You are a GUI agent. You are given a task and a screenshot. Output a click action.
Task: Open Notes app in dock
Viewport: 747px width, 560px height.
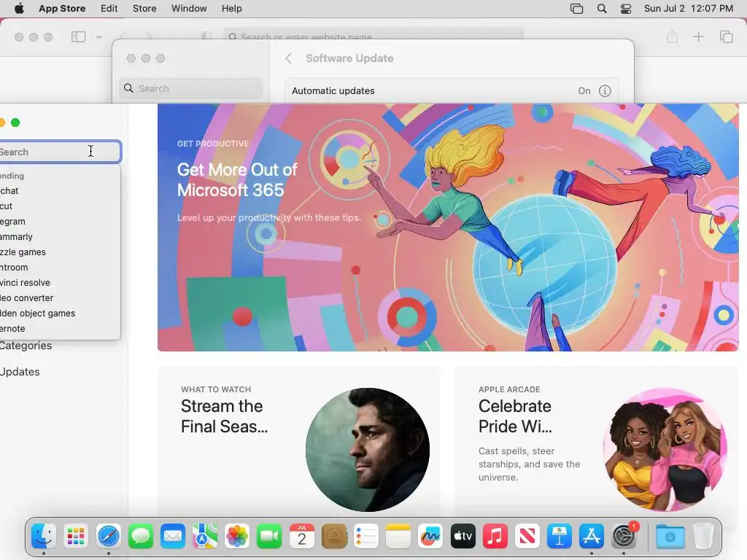[x=398, y=537]
